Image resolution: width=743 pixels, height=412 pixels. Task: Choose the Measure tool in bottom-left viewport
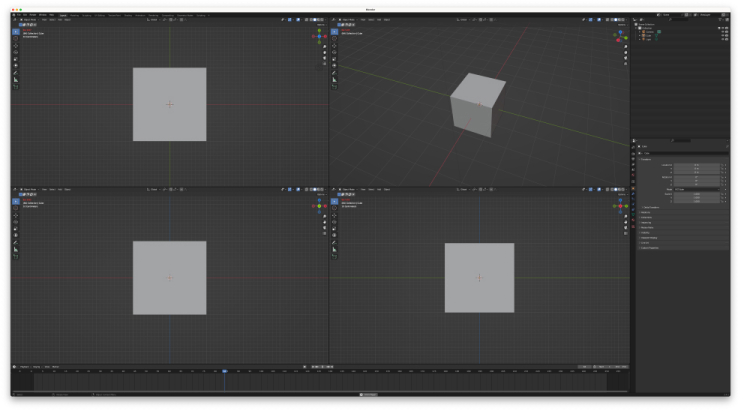[16, 249]
